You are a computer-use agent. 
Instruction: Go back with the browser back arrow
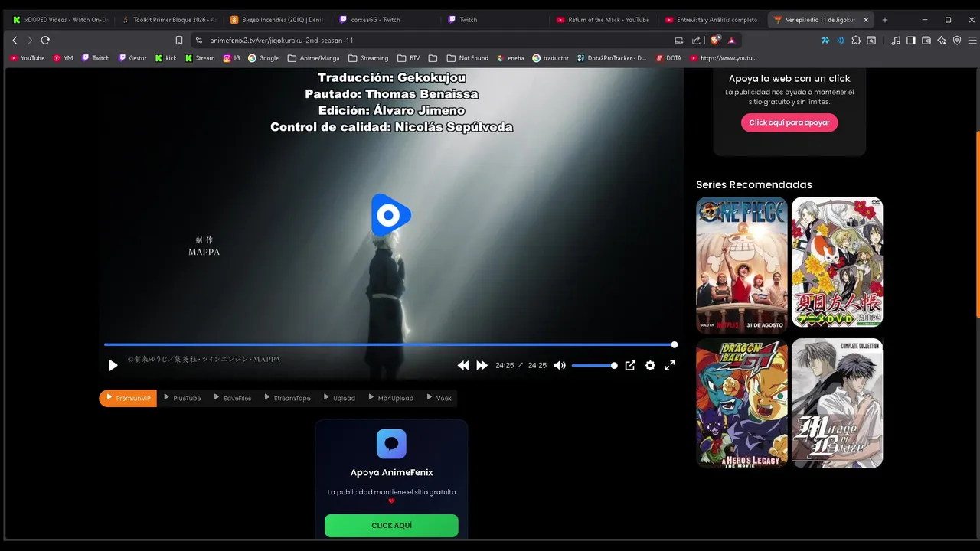(x=15, y=40)
